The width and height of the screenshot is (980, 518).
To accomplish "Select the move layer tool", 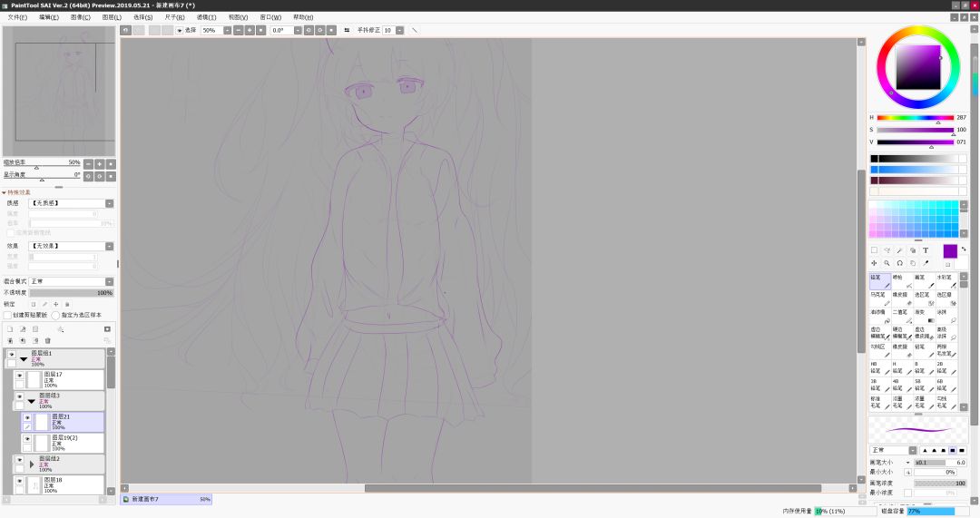I will tap(874, 263).
